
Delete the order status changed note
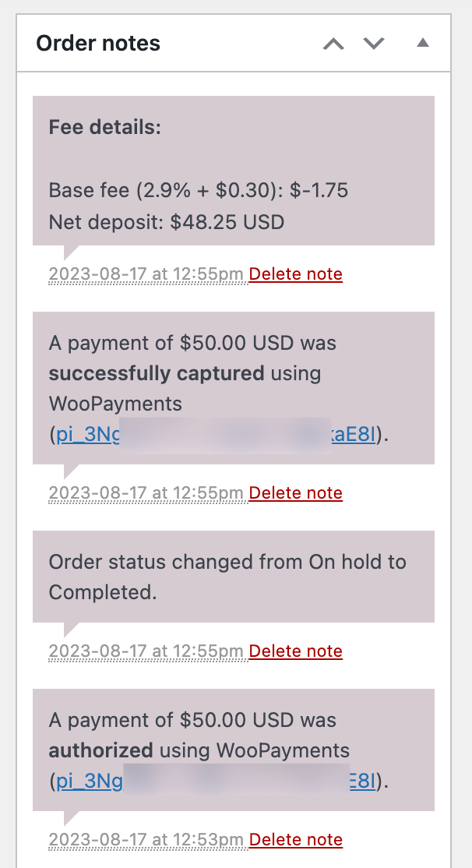(295, 651)
